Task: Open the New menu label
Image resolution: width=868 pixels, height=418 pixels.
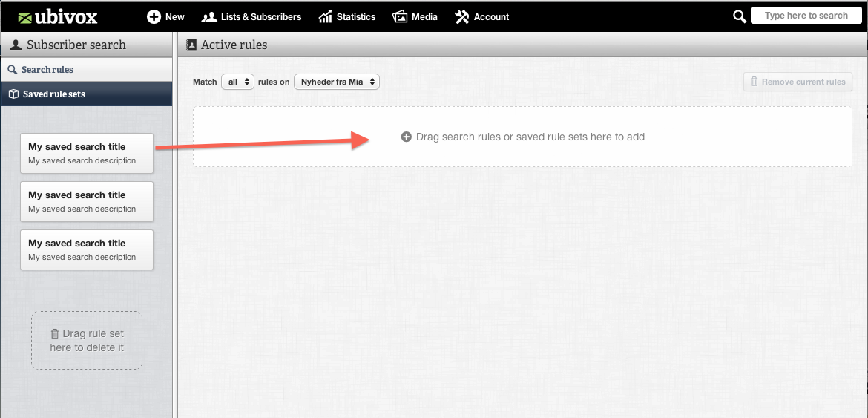Action: [x=175, y=16]
